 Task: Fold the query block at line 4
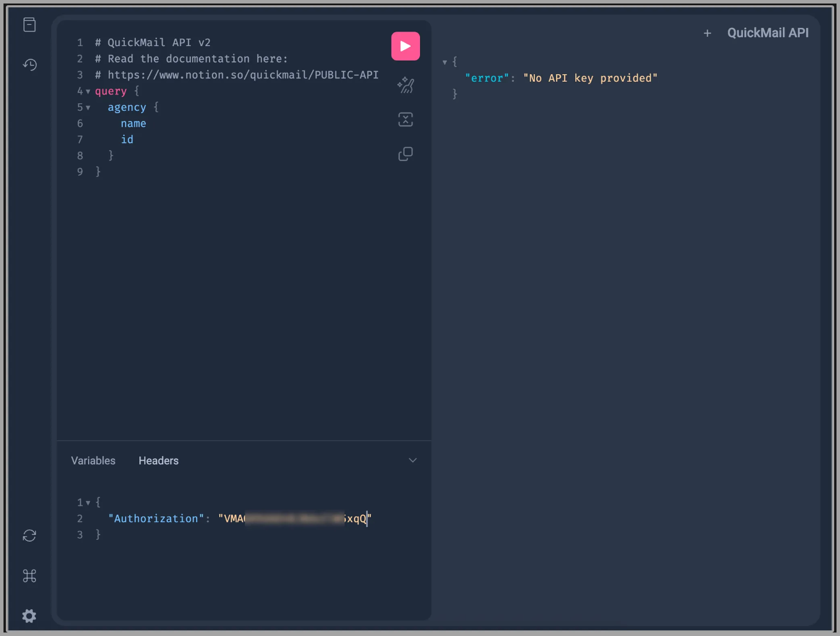88,92
